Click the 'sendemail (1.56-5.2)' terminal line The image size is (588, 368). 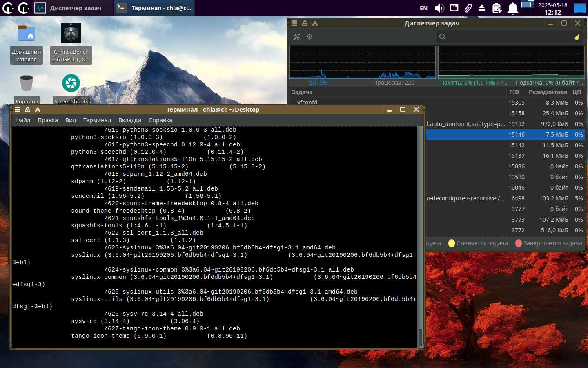[146, 196]
